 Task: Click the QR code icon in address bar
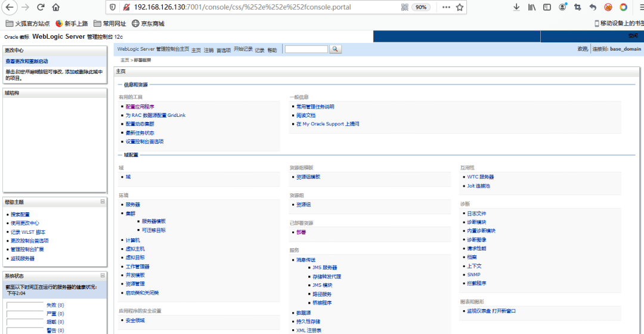405,7
